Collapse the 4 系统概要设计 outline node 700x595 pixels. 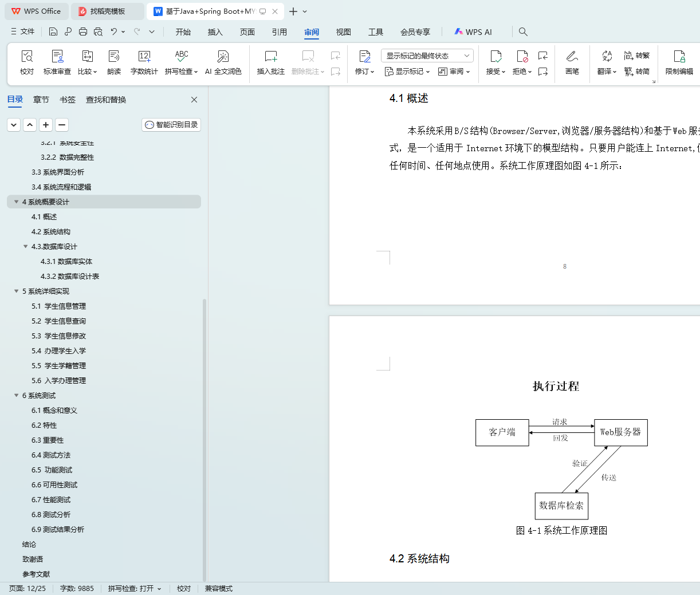[x=16, y=202]
